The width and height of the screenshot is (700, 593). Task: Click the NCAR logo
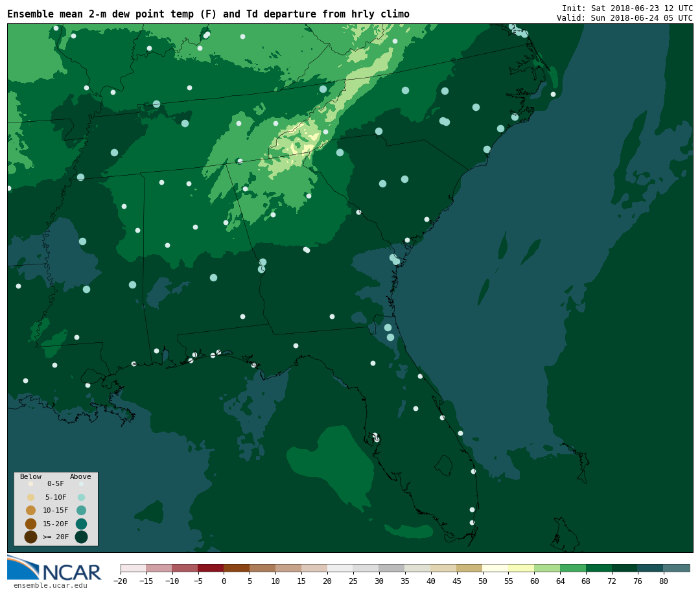pyautogui.click(x=54, y=568)
